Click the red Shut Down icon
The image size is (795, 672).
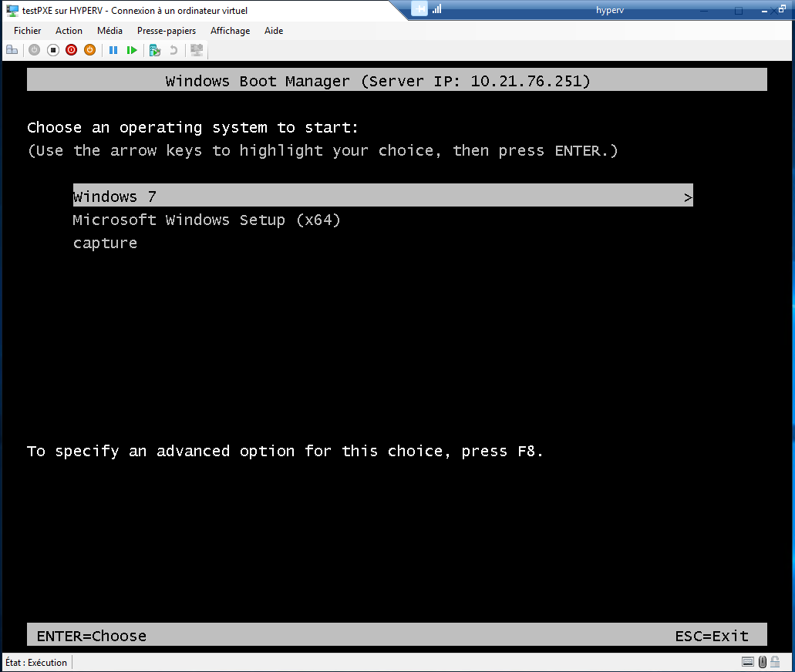click(x=71, y=50)
